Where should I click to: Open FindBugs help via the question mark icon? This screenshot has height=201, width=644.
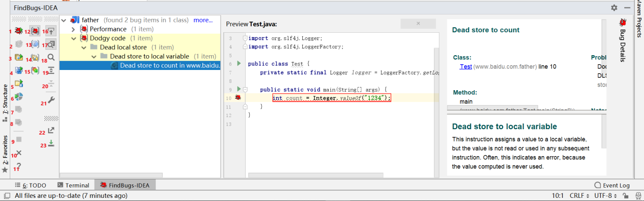[x=19, y=166]
